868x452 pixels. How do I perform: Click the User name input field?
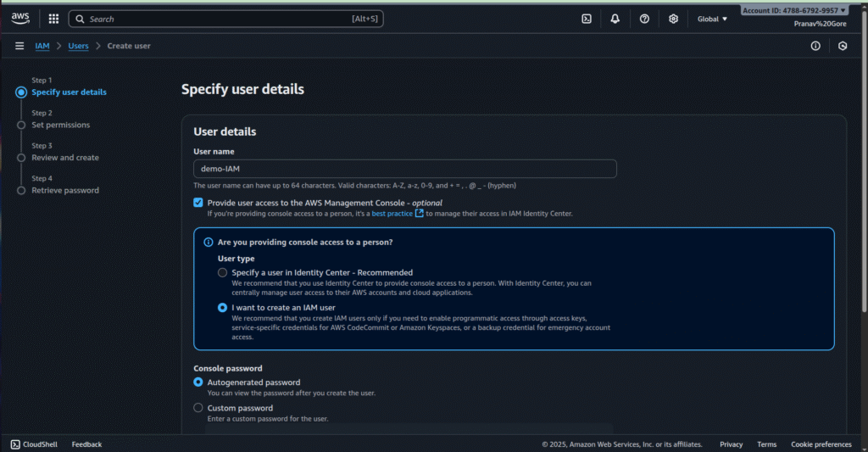tap(404, 169)
